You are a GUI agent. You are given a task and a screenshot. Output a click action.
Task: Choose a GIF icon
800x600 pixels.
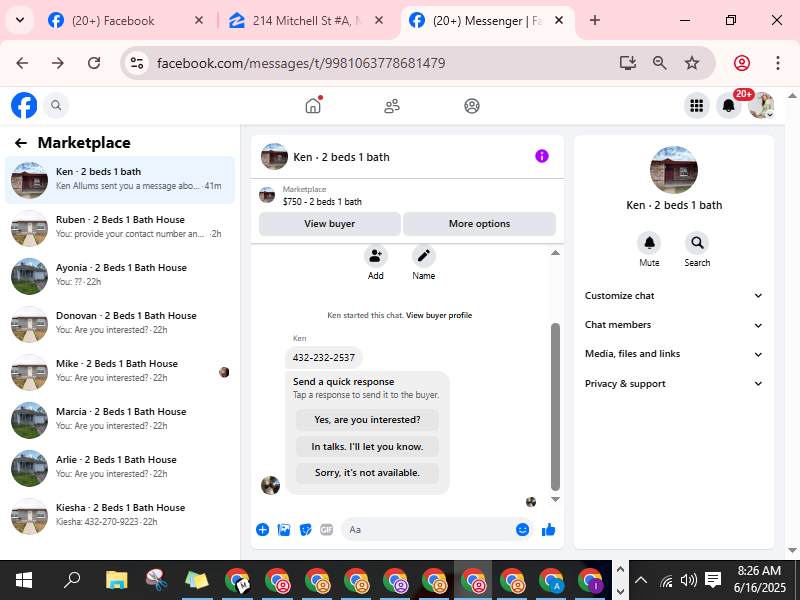[x=327, y=530]
